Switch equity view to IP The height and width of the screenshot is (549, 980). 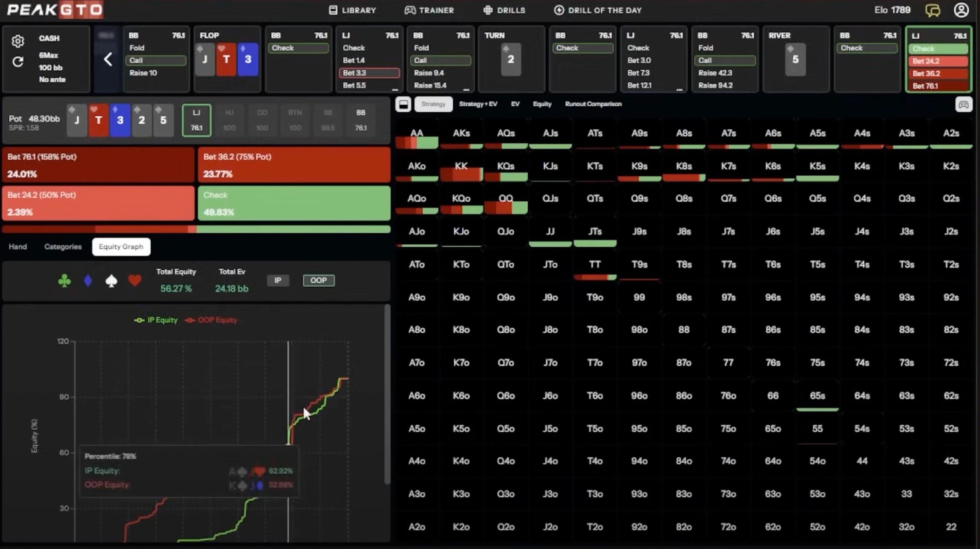(278, 280)
